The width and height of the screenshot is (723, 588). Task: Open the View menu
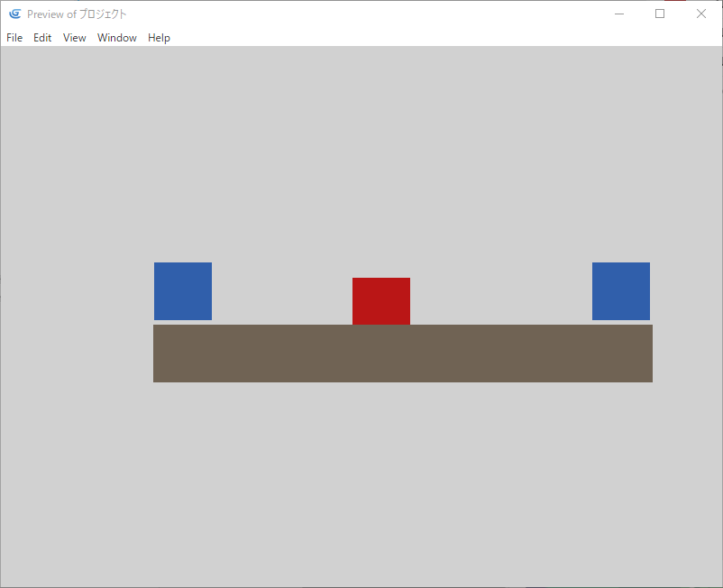pyautogui.click(x=74, y=38)
